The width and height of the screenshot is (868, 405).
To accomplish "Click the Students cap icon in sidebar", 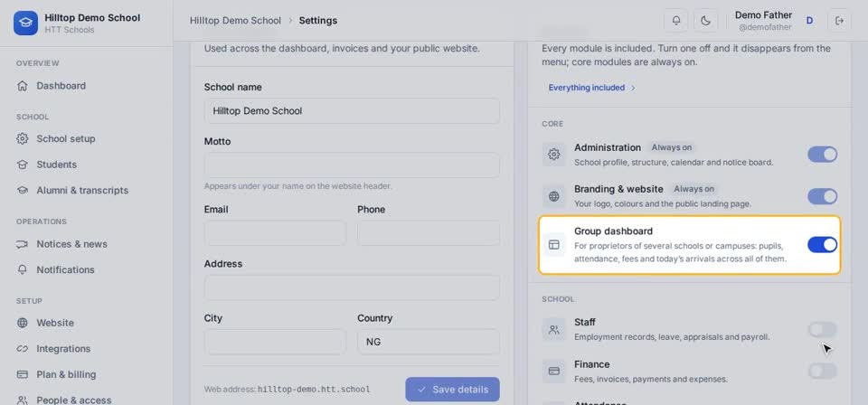I will point(22,165).
